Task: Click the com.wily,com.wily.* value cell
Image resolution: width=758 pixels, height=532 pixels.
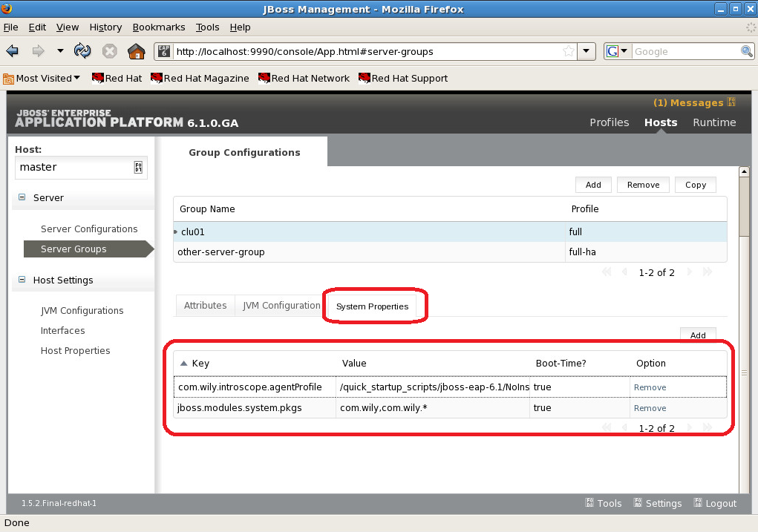Action: (x=433, y=408)
